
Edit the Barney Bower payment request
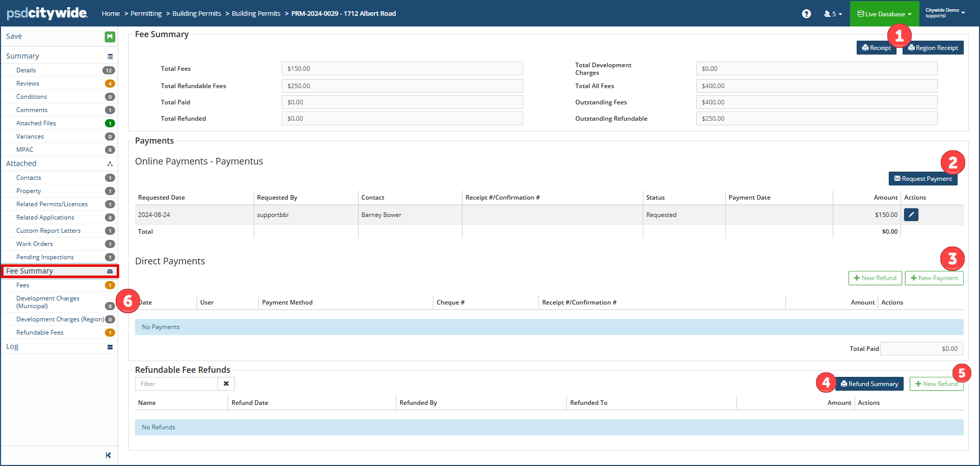[x=911, y=215]
